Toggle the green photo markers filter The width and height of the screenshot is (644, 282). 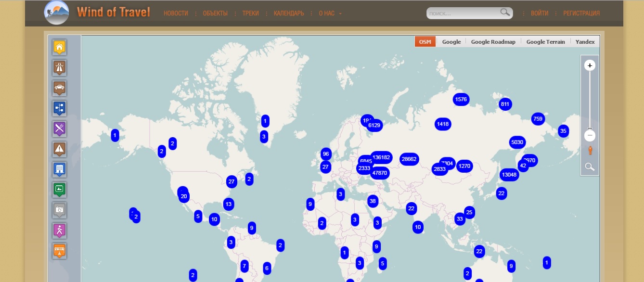pos(59,190)
